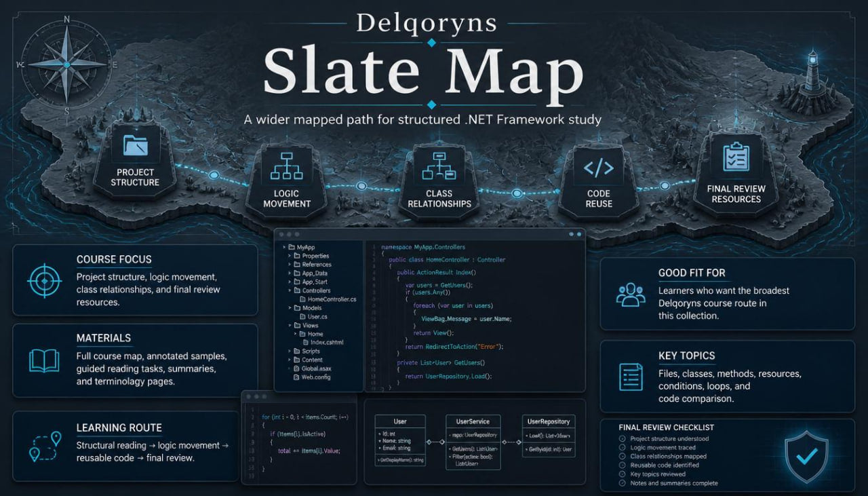Viewport: 868px width, 496px height.
Task: Select Web.config file
Action: 313,377
